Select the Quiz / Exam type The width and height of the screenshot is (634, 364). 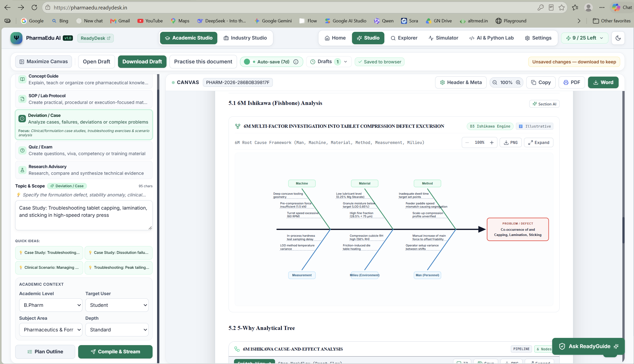pos(84,150)
